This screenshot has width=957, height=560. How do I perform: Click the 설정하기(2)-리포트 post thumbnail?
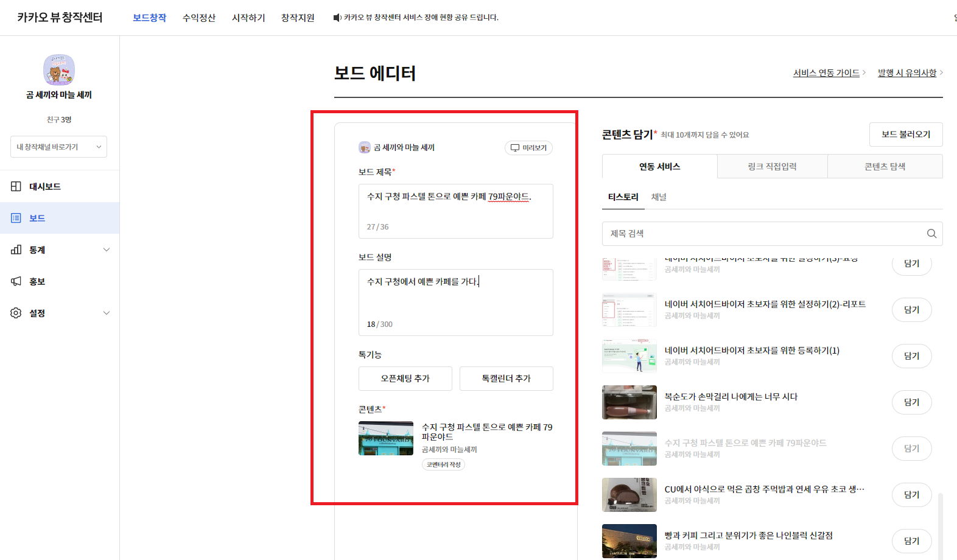pyautogui.click(x=629, y=310)
